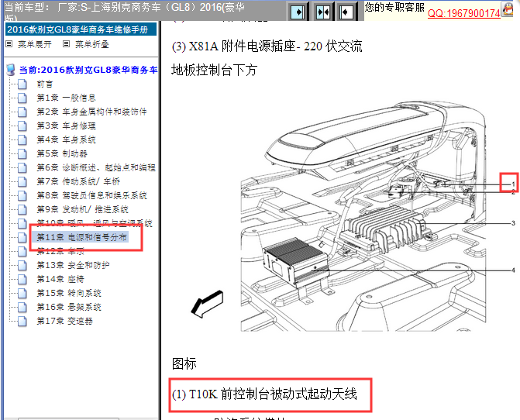Click the left-arrow panel navigation icon
The image size is (520, 420).
point(346,12)
